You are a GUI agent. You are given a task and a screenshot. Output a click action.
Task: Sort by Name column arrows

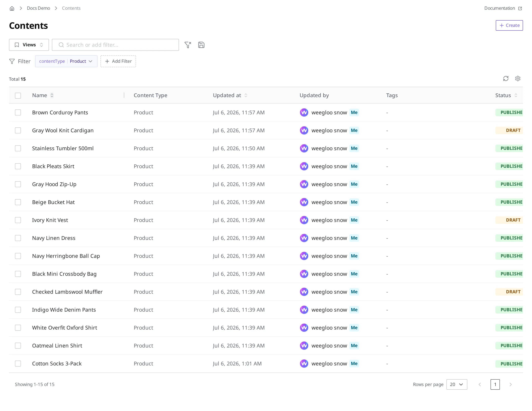point(52,95)
